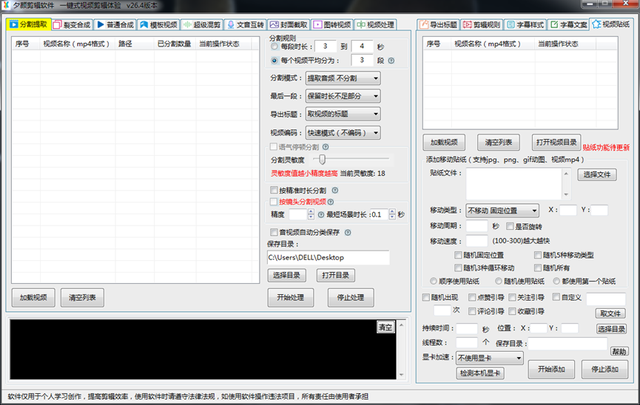The image size is (640, 405).
Task: Click the 分割灵敏度 slider handle
Action: point(322,159)
